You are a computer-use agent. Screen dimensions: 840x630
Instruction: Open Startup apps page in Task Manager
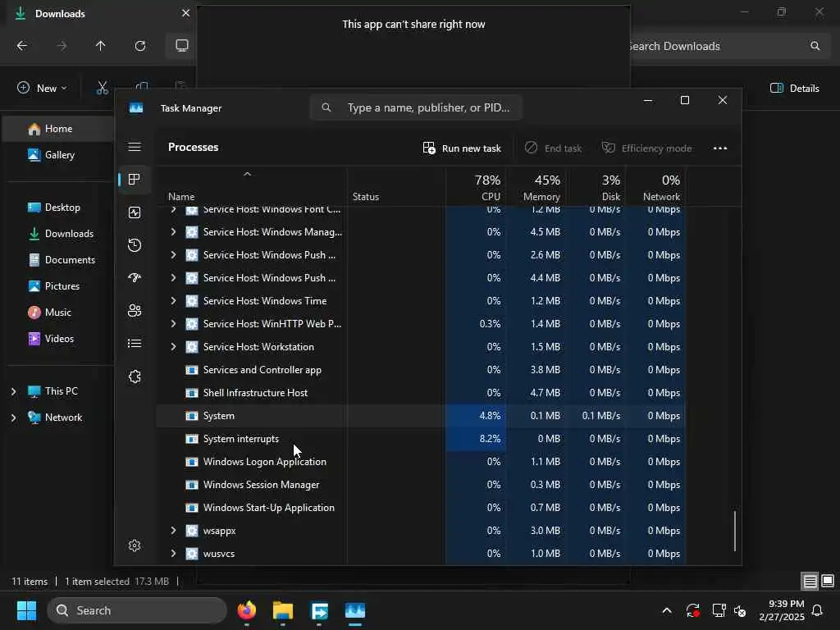click(x=135, y=277)
